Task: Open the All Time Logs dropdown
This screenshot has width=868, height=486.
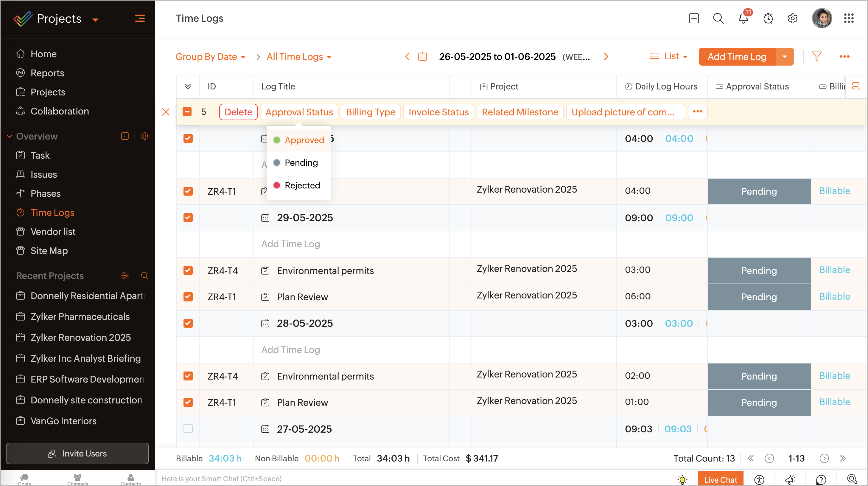Action: pos(299,57)
